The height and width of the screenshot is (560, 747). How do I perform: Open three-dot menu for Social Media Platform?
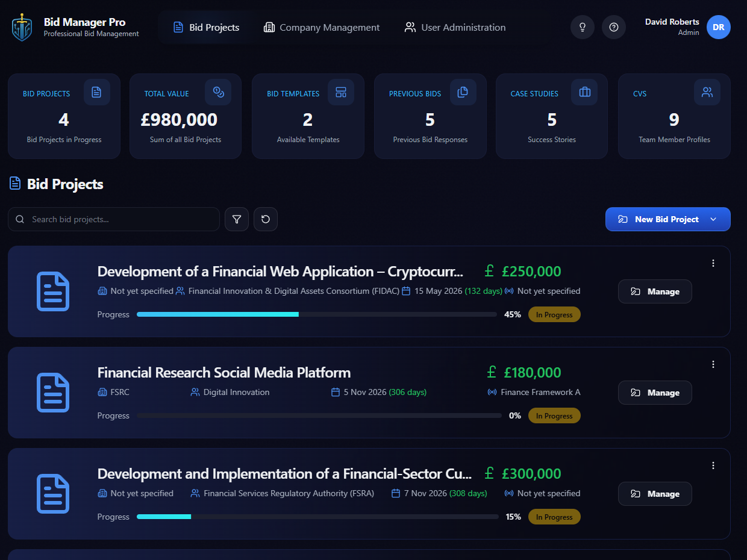713,364
